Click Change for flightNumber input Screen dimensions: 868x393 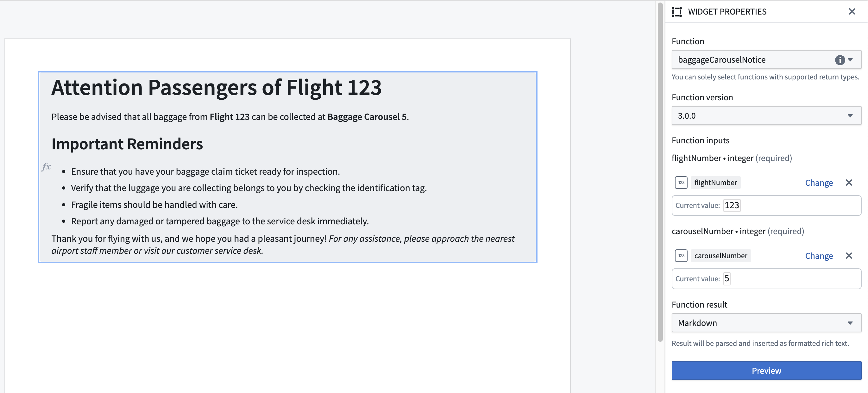click(819, 183)
